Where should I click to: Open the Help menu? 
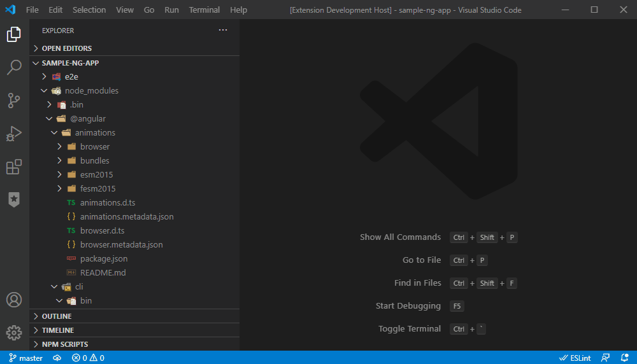[x=238, y=10]
